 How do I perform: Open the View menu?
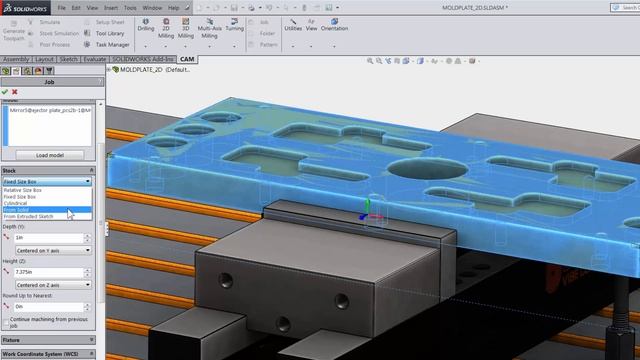tap(92, 8)
